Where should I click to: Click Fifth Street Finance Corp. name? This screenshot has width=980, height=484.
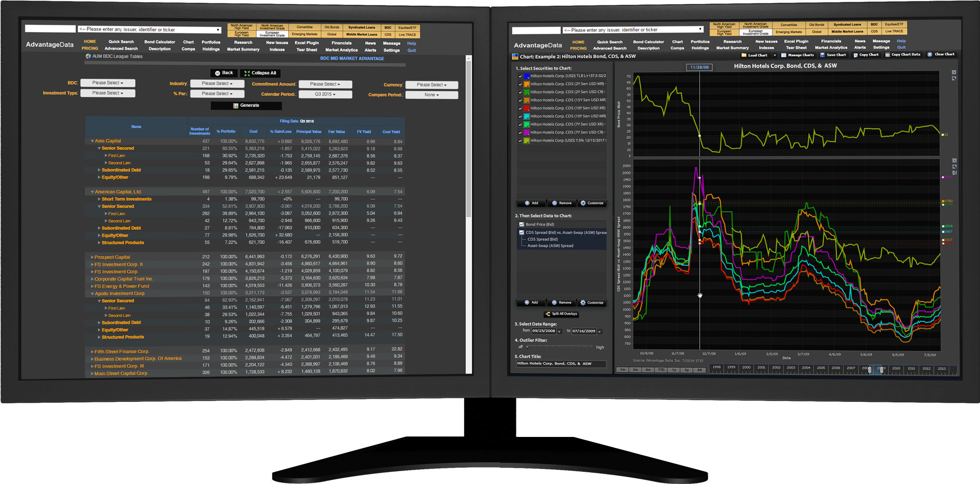[x=122, y=352]
